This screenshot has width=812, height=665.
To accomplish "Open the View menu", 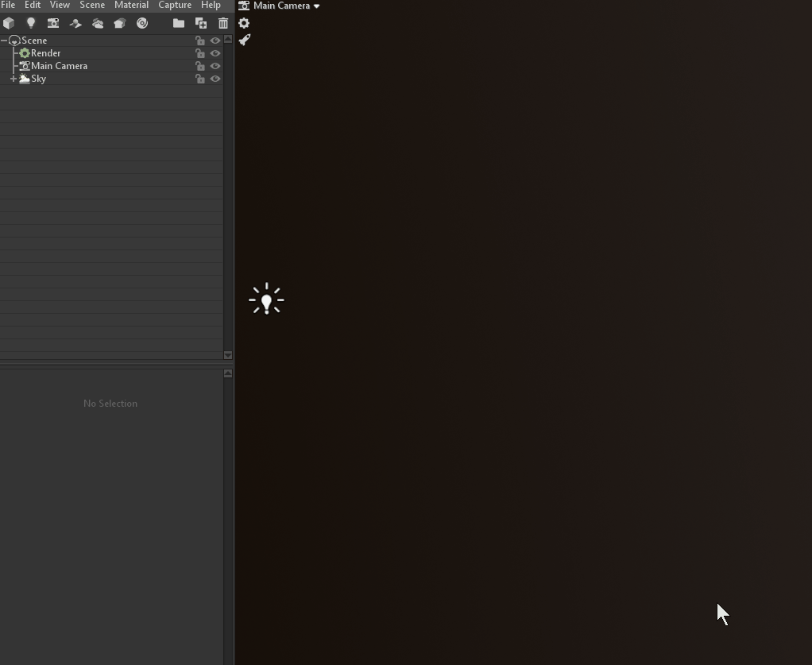I will pyautogui.click(x=60, y=5).
